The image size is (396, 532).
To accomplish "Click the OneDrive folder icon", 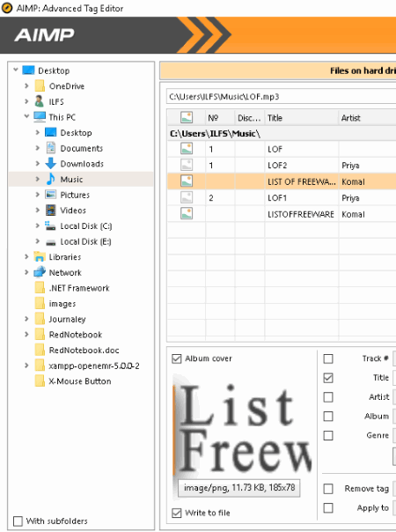I will pyautogui.click(x=40, y=85).
